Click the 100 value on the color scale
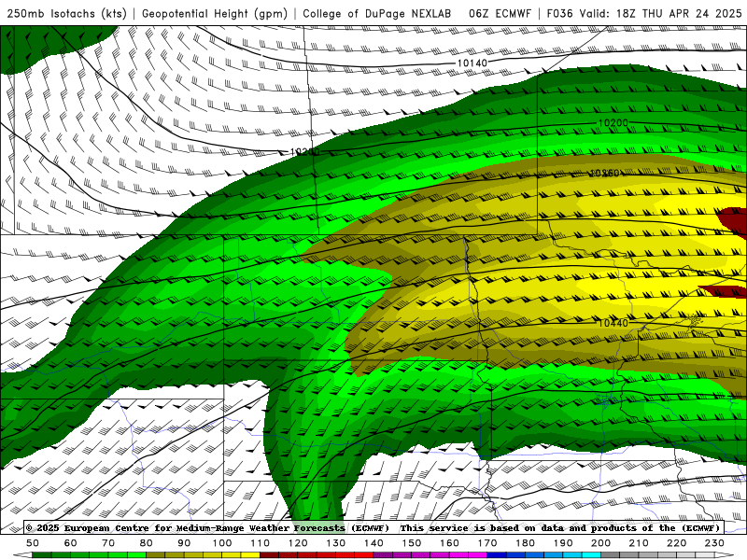This screenshot has height=560, width=747. 222,543
